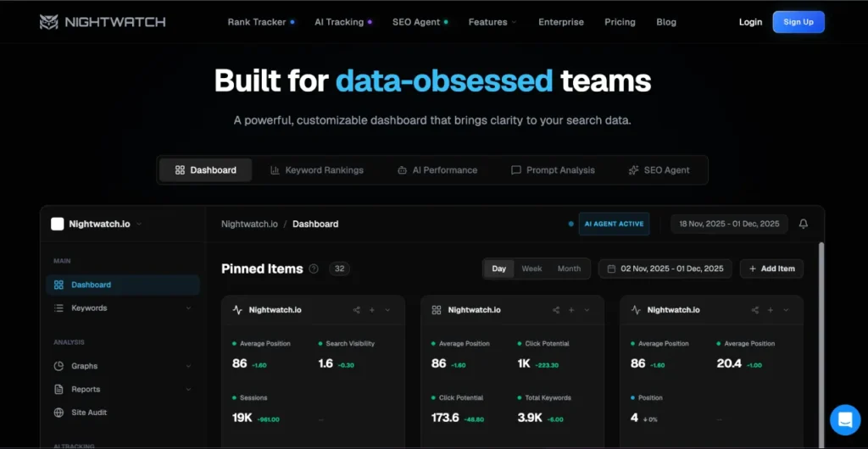Image resolution: width=868 pixels, height=449 pixels.
Task: Click the Nightwatch.io breadcrumb link
Action: point(250,224)
